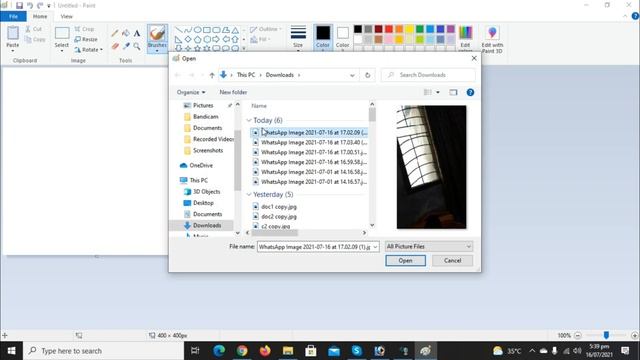Click the Save icon in Paint title bar
The height and width of the screenshot is (360, 640).
coord(19,6)
